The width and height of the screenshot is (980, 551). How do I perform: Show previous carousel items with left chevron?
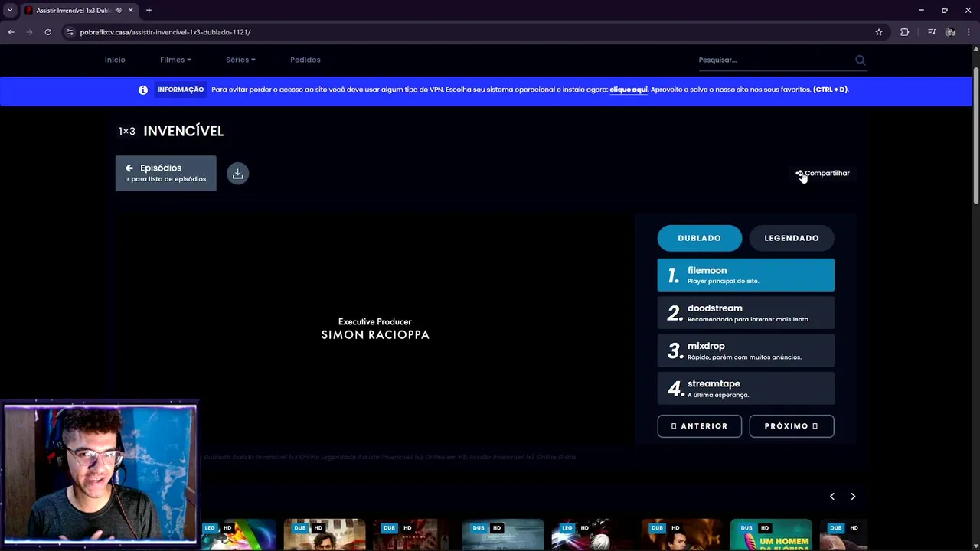pos(832,497)
